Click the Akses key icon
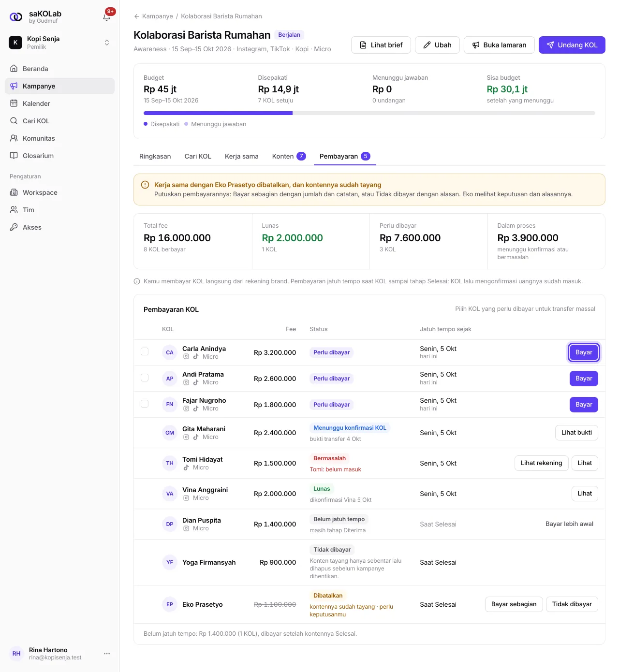The width and height of the screenshot is (619, 672). tap(14, 227)
